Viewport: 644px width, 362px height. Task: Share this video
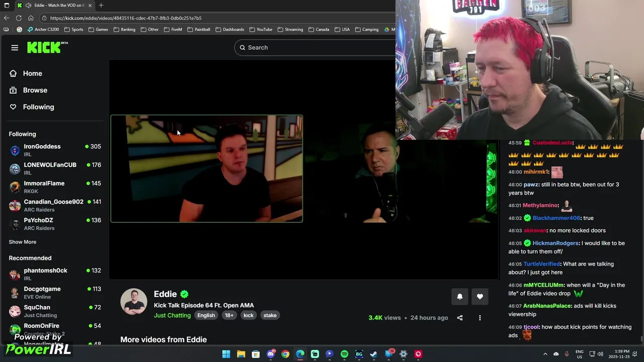click(x=459, y=318)
